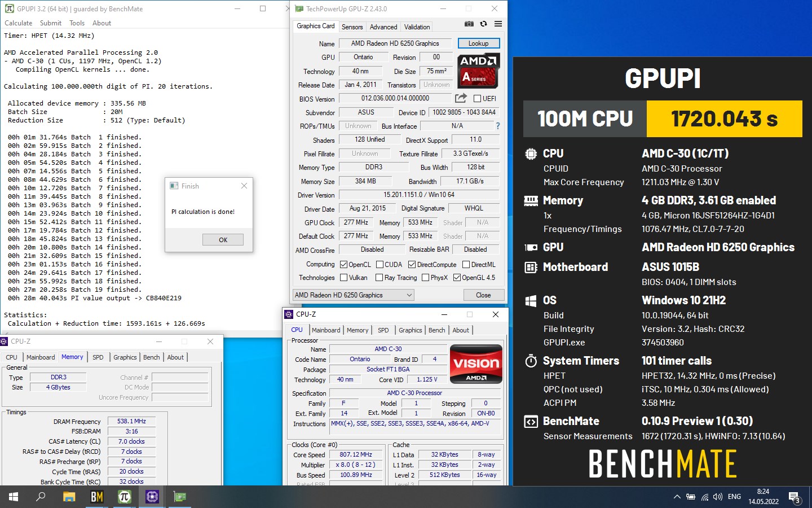
Task: Open Graphics tab in left CPU-Z window
Action: point(125,357)
